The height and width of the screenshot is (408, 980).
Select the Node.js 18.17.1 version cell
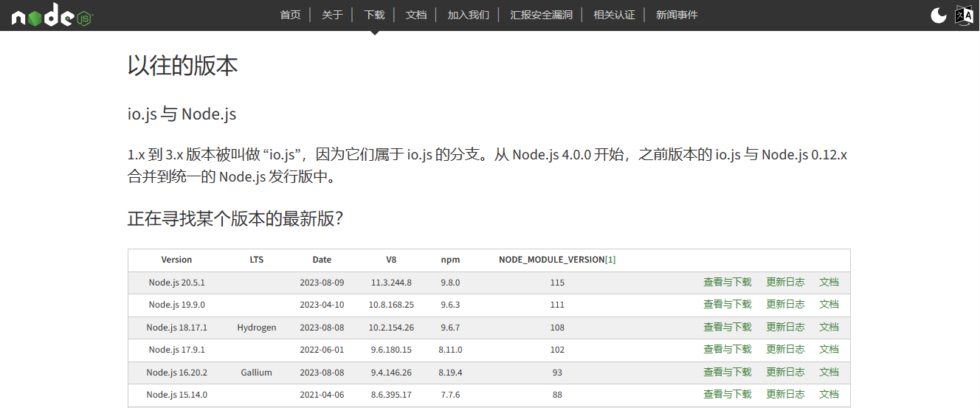pos(176,328)
